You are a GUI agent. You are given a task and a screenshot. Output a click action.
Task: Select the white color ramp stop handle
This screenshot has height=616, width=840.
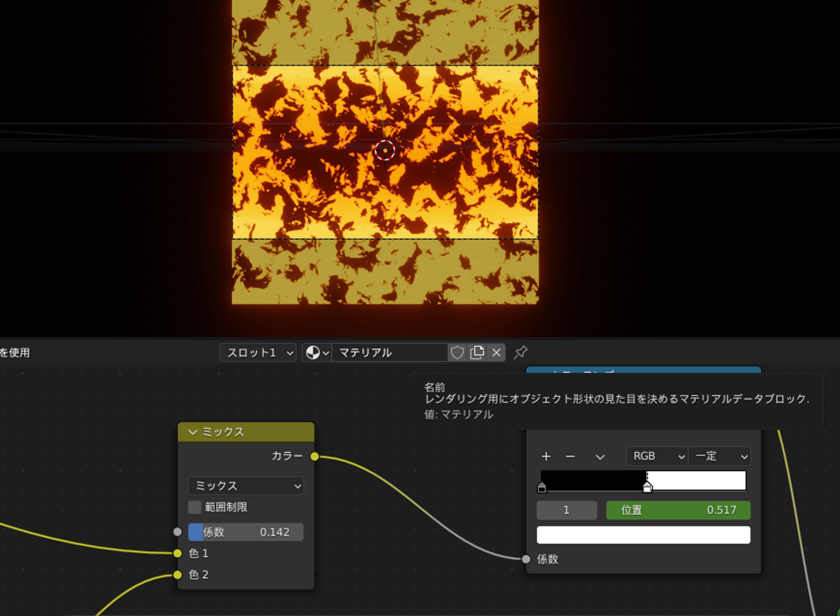pos(647,488)
